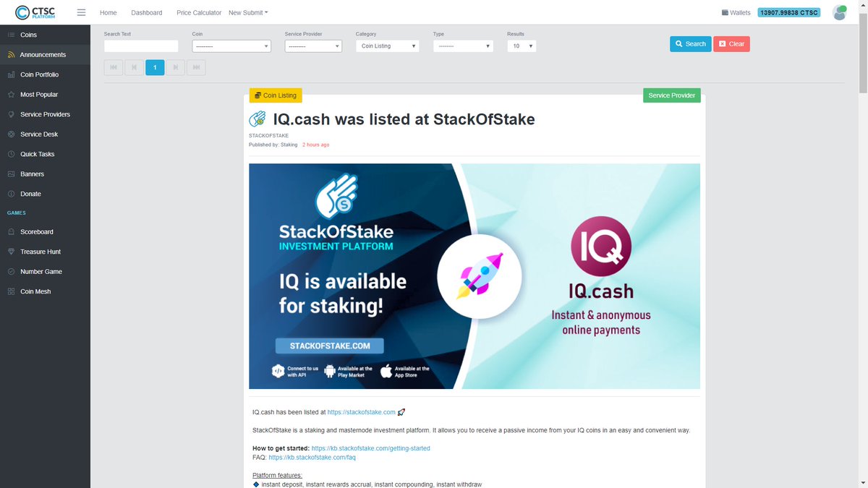Open the Service Provider filter dropdown
Image resolution: width=868 pixels, height=488 pixels.
coord(313,46)
